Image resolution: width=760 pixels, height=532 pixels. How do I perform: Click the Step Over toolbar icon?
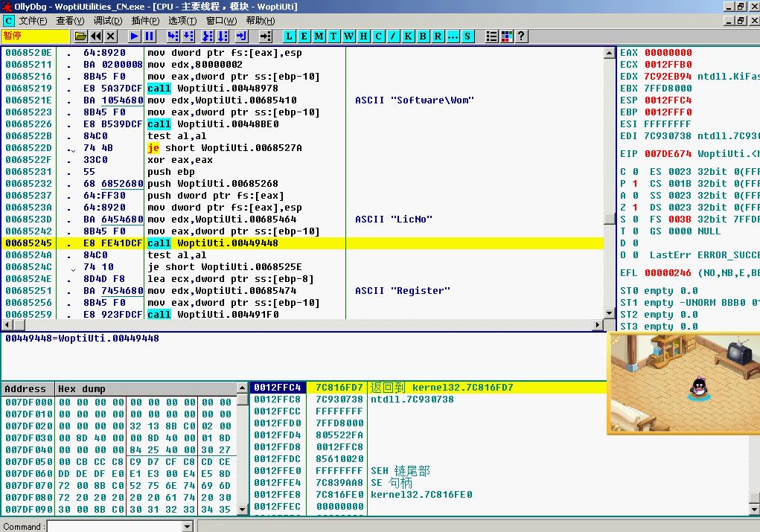pyautogui.click(x=188, y=36)
